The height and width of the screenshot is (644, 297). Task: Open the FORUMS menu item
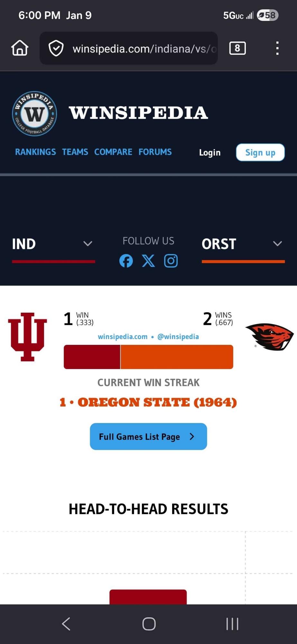coord(155,152)
